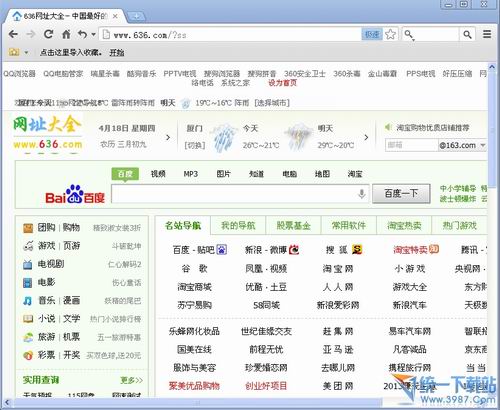Viewport: 500px width, 410px height.
Task: Click Baidu voice search microphone icon
Action: click(x=362, y=194)
